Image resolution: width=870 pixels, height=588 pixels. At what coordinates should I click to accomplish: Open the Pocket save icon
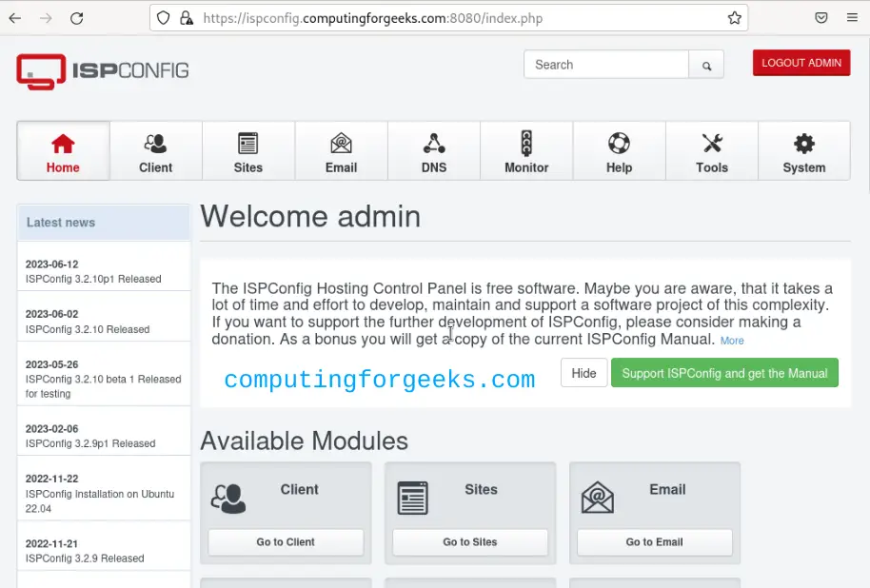tap(821, 18)
